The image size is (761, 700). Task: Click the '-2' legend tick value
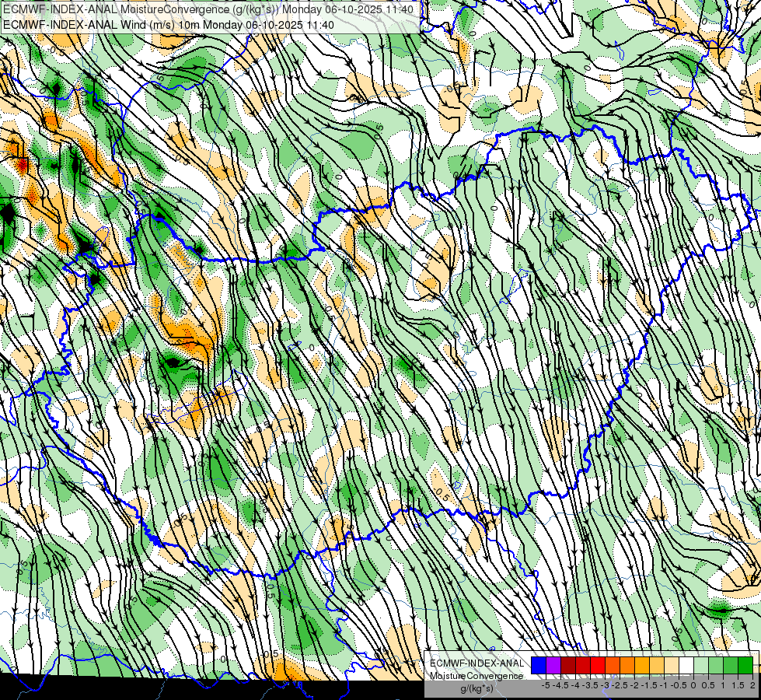[x=635, y=685]
